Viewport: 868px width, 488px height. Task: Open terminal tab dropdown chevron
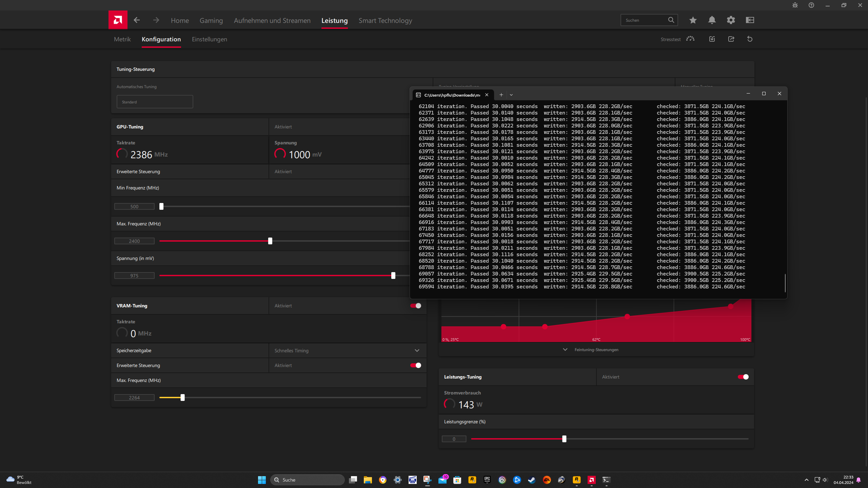(x=511, y=95)
